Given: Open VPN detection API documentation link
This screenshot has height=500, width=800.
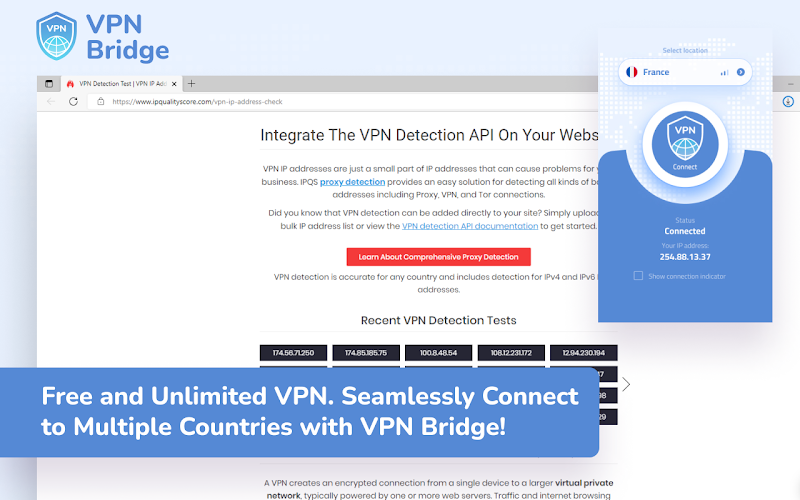Looking at the screenshot, I should pyautogui.click(x=470, y=226).
